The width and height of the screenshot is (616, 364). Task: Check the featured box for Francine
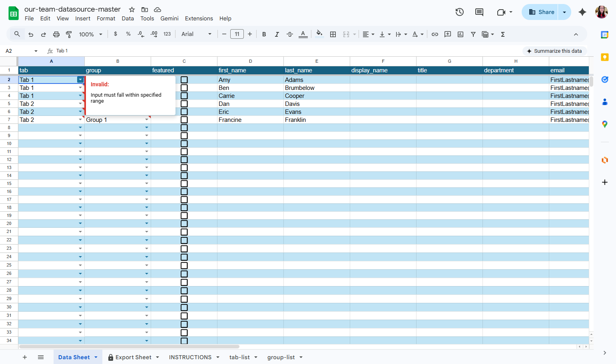tap(184, 120)
